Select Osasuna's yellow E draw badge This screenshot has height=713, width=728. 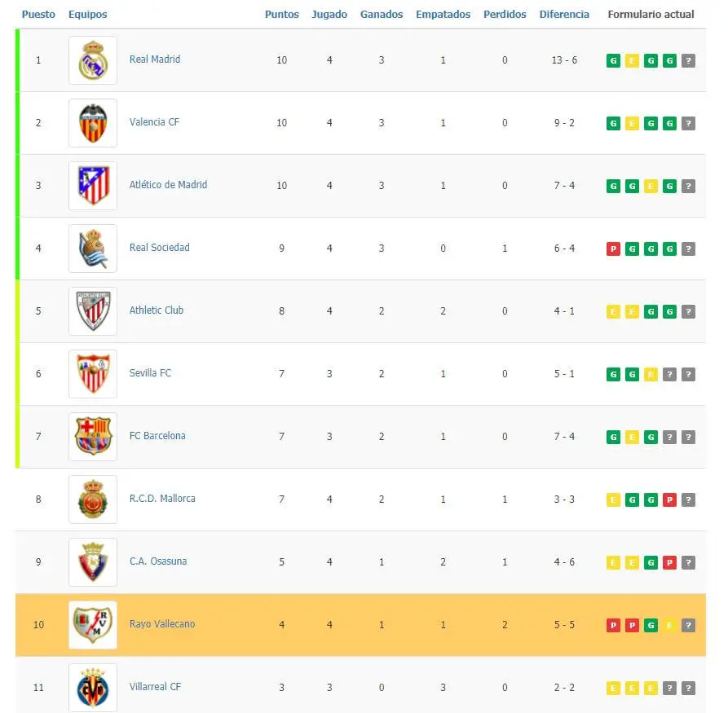coord(613,561)
